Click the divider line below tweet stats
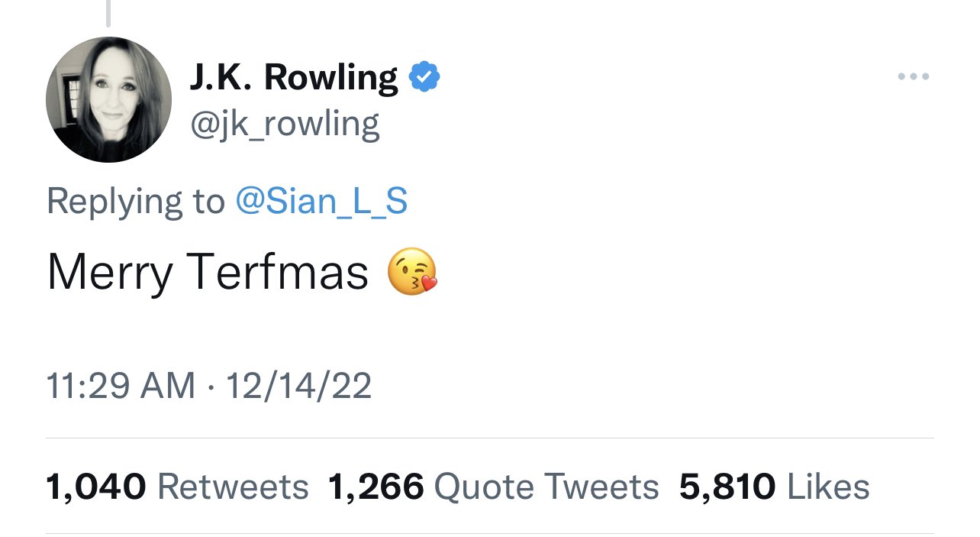Image resolution: width=980 pixels, height=537 pixels. pyautogui.click(x=490, y=533)
